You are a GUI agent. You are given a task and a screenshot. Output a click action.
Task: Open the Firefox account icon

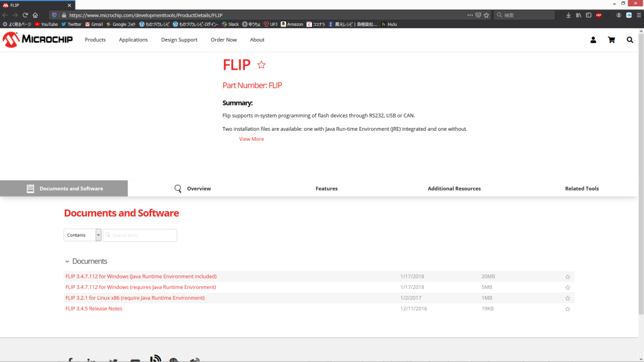tap(619, 15)
